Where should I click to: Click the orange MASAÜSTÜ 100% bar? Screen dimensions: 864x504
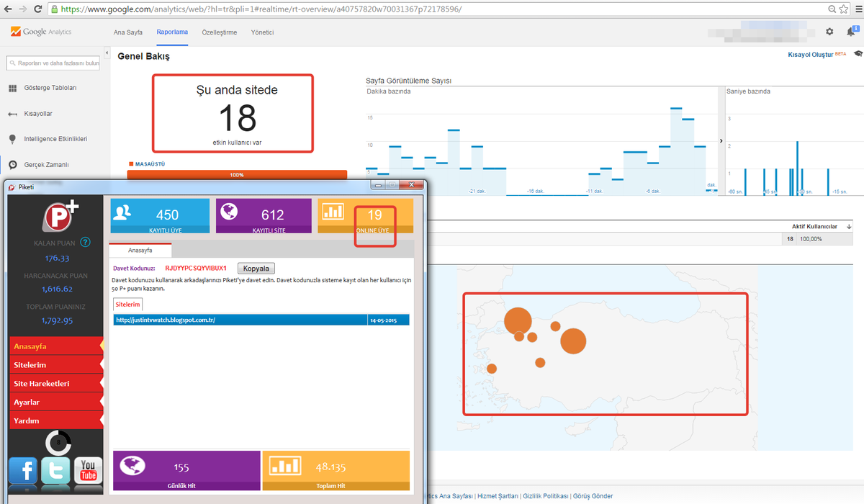237,174
